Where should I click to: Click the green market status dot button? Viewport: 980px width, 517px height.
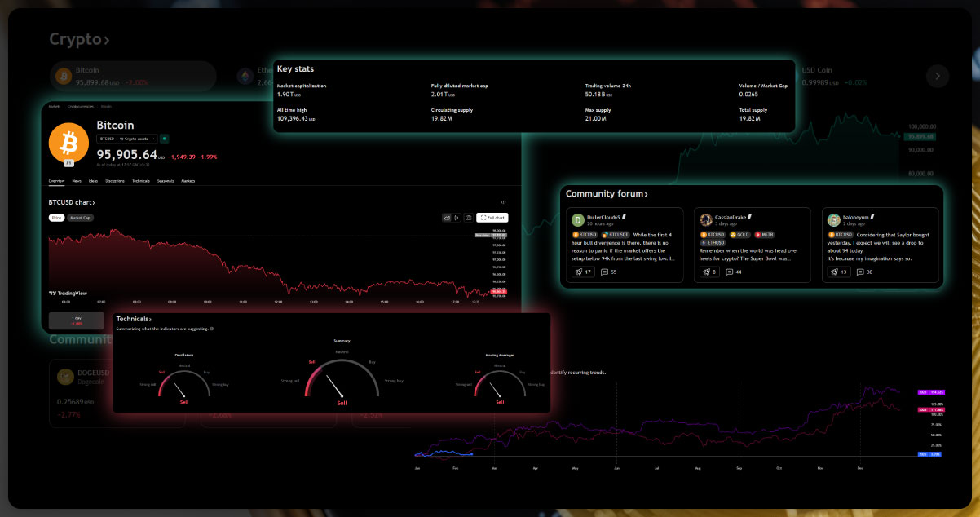point(164,139)
